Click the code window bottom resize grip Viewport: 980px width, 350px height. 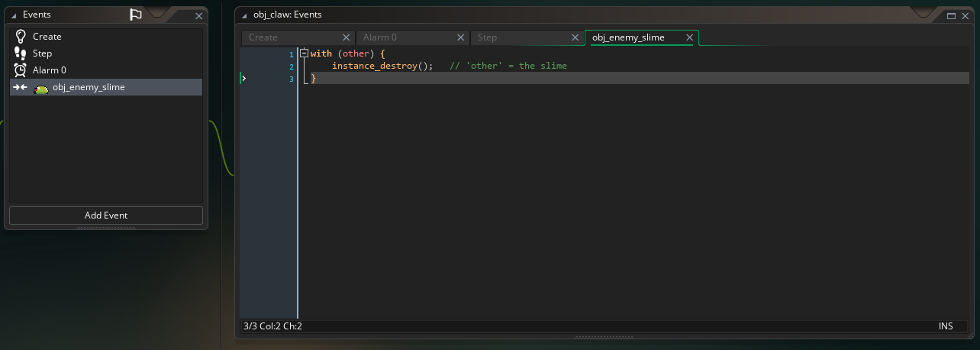point(604,338)
